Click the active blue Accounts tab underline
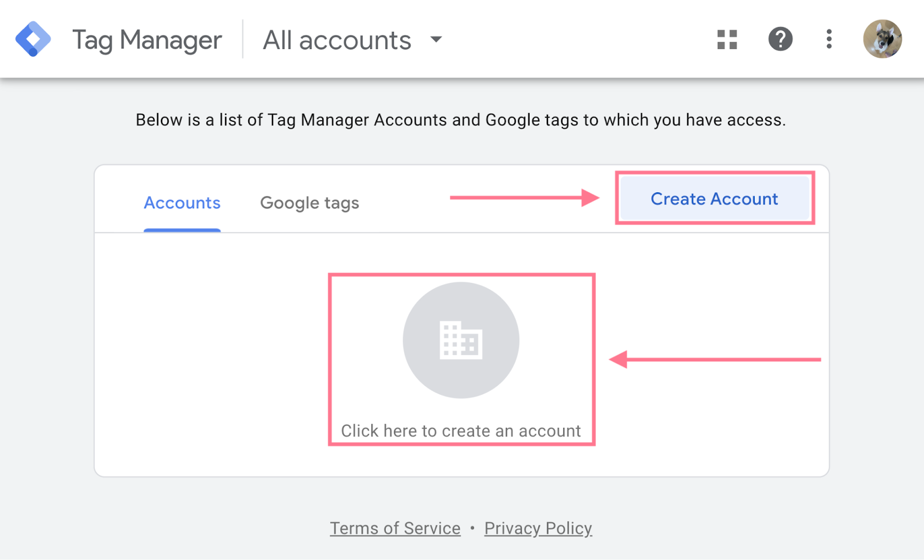This screenshot has width=924, height=560. point(182,229)
